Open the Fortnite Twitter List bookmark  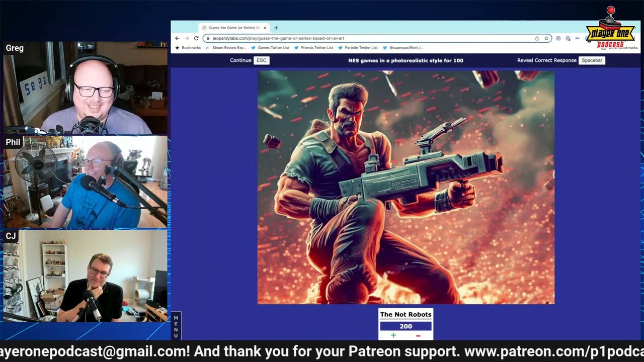coord(358,48)
